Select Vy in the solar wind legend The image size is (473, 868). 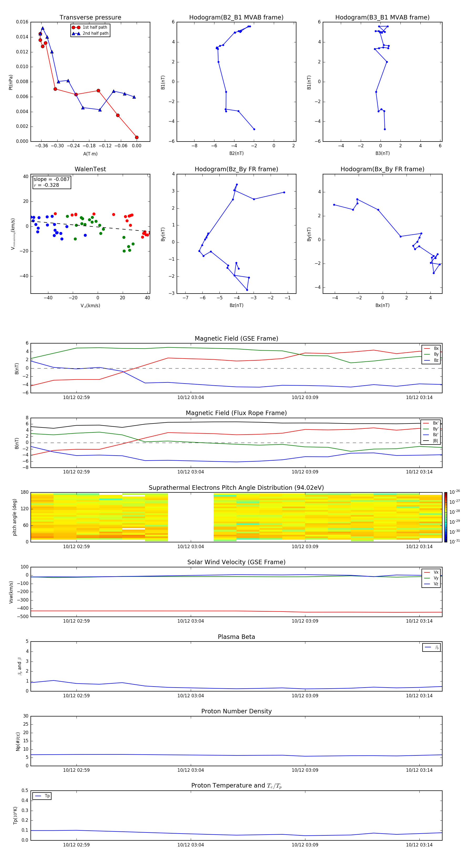point(431,578)
